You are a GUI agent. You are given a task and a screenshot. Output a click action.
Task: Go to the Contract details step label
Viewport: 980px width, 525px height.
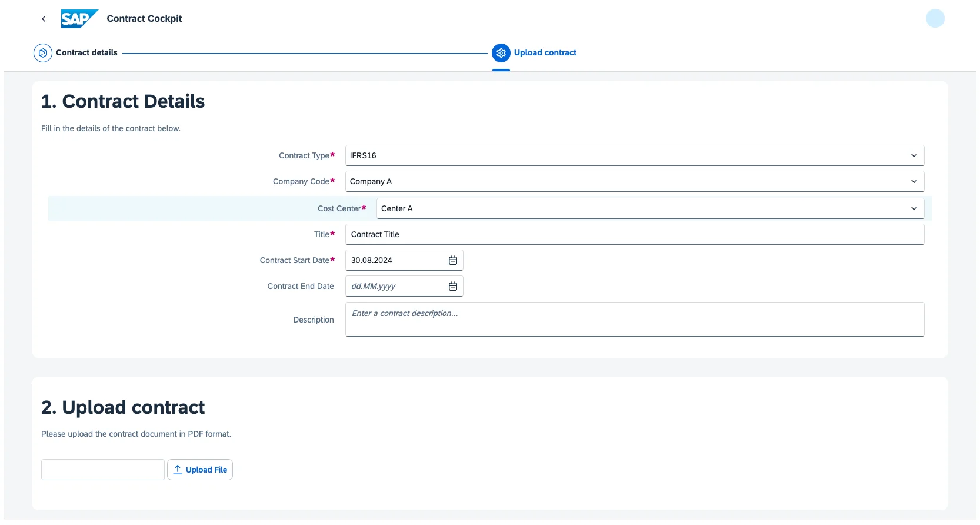tap(86, 52)
